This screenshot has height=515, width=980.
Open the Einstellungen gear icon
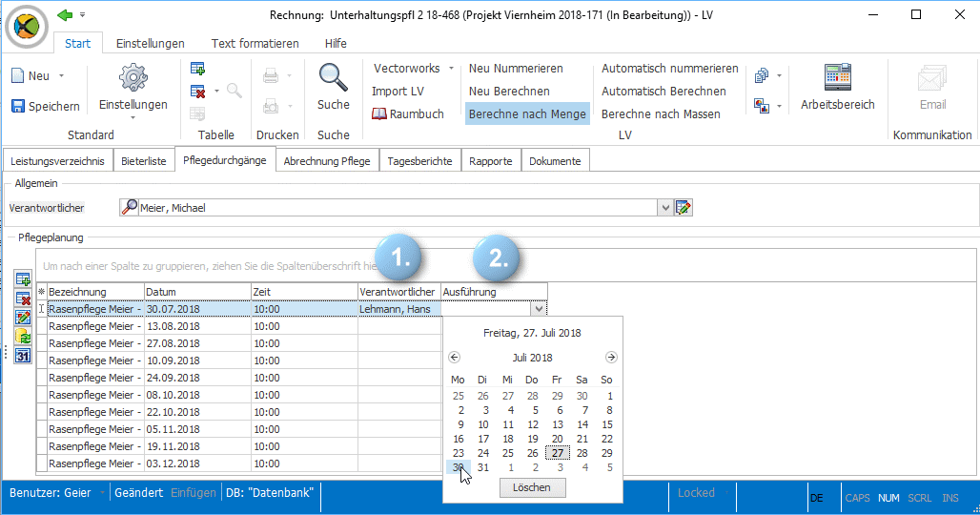click(x=133, y=77)
